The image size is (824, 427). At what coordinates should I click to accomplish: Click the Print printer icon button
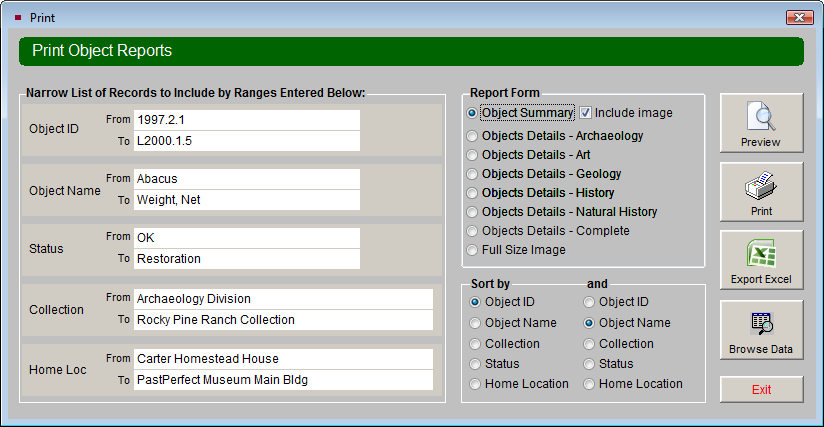[x=761, y=192]
